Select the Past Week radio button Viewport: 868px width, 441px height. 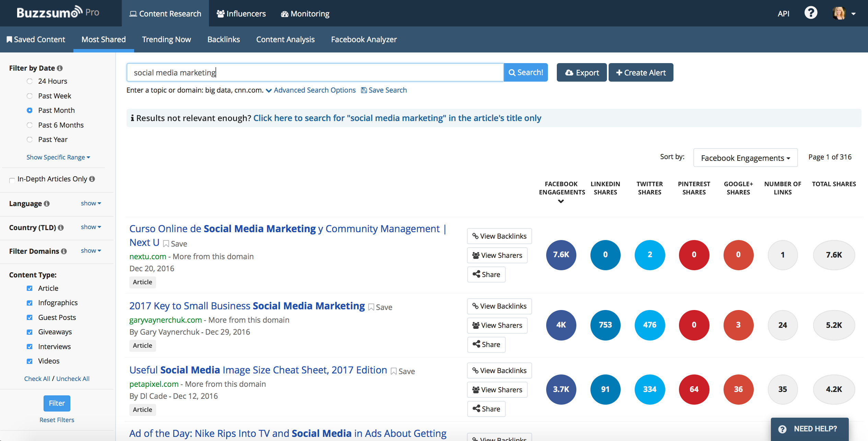[30, 96]
